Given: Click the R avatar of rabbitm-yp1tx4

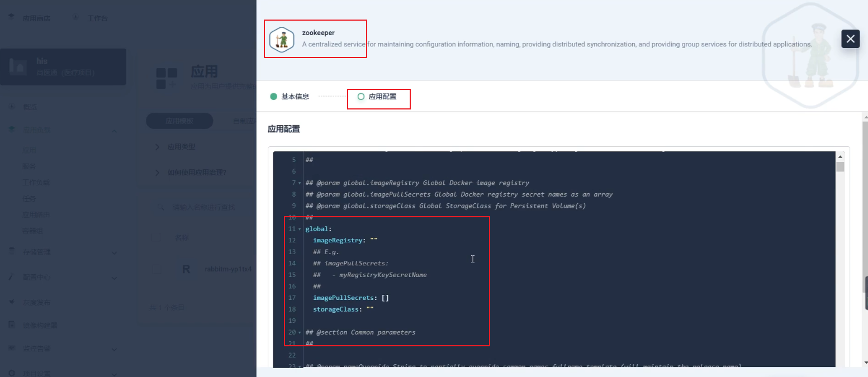Looking at the screenshot, I should pos(186,269).
